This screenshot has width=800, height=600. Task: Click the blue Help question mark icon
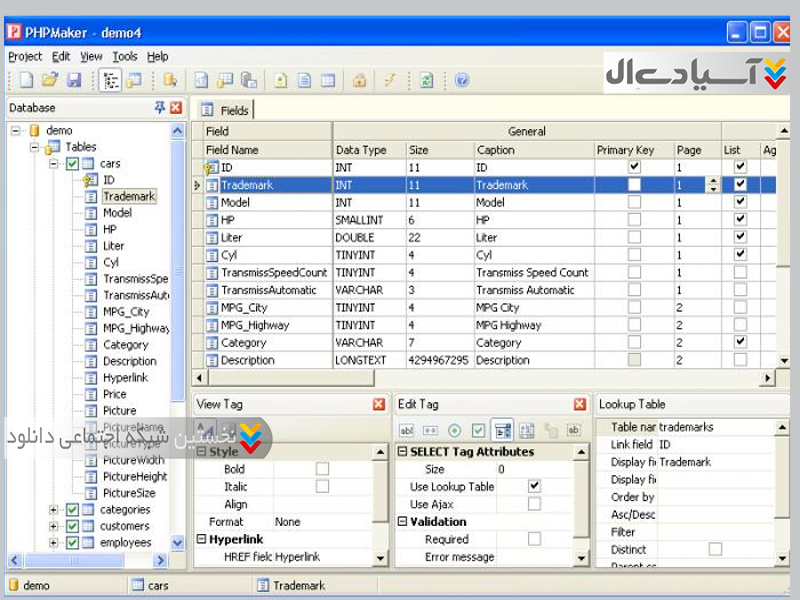coord(461,81)
